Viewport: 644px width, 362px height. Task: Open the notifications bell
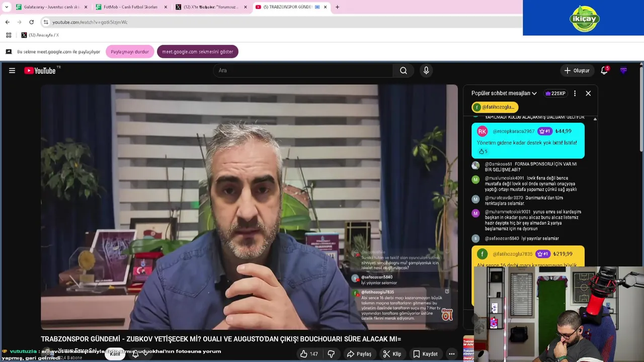click(x=604, y=70)
